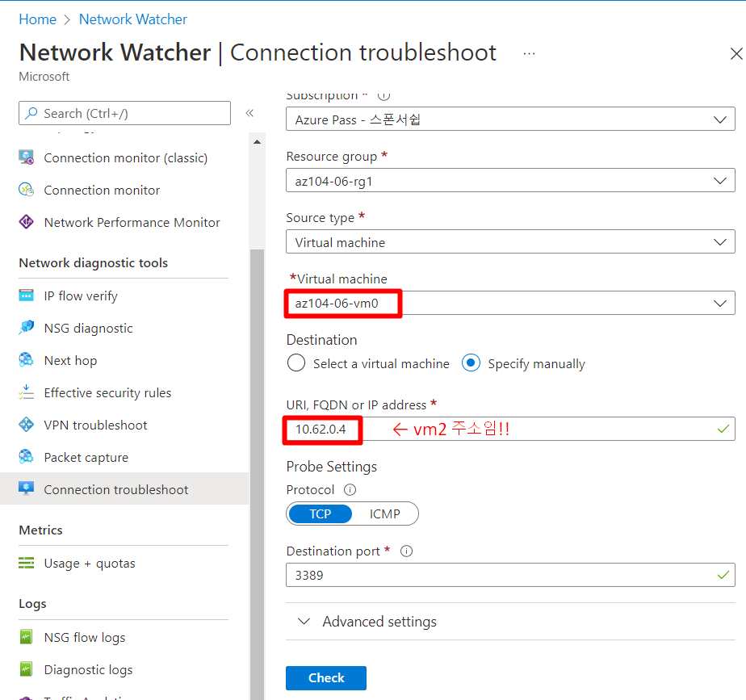The height and width of the screenshot is (700, 746).
Task: Collapse the sidebar with double chevron
Action: [x=249, y=113]
